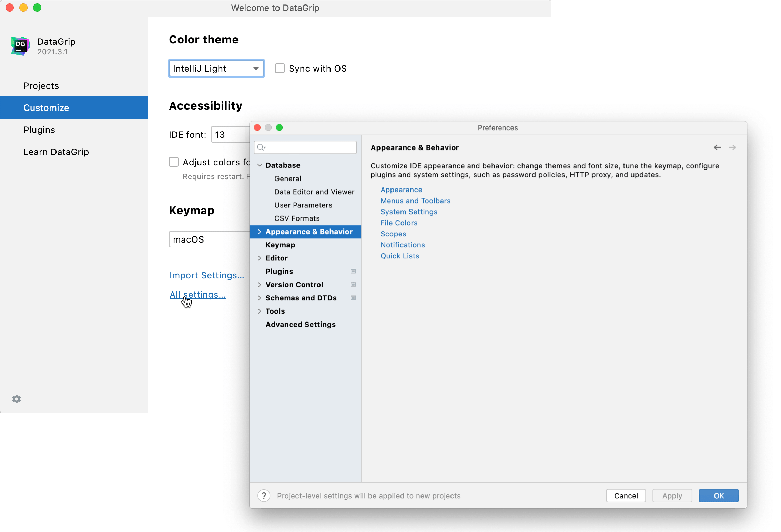The image size is (781, 532).
Task: Click the project-level icon next to Version Control
Action: coord(353,285)
